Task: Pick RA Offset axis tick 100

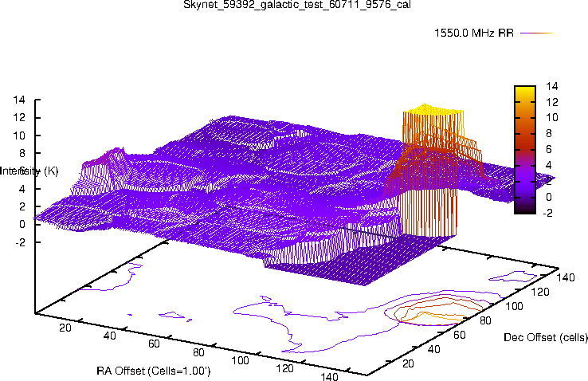Action: 240,361
